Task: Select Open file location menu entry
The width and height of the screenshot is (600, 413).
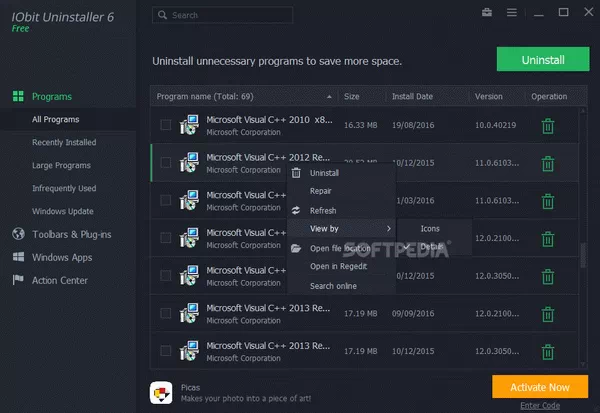Action: pos(341,248)
